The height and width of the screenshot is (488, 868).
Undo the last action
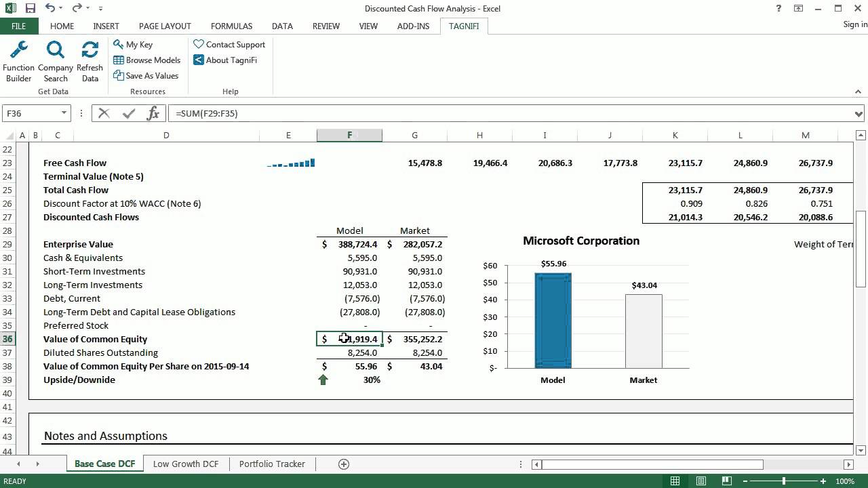point(50,8)
